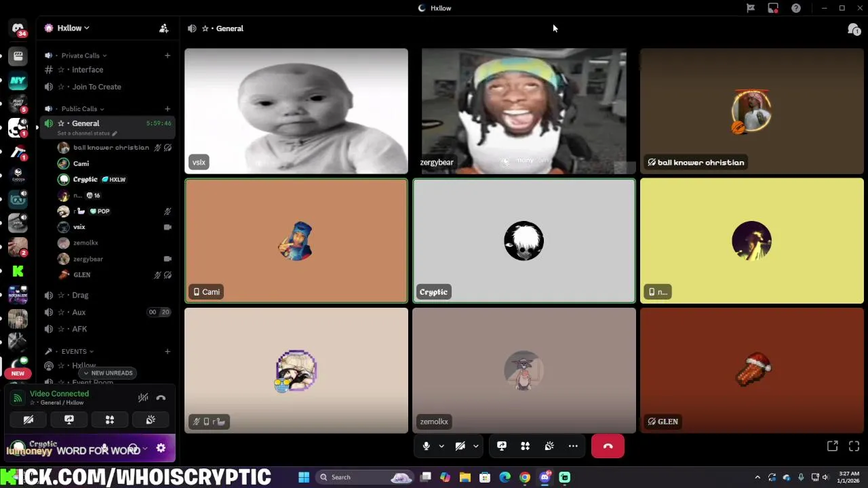Open the inbox icon in title bar
The height and width of the screenshot is (488, 868).
coord(773,8)
